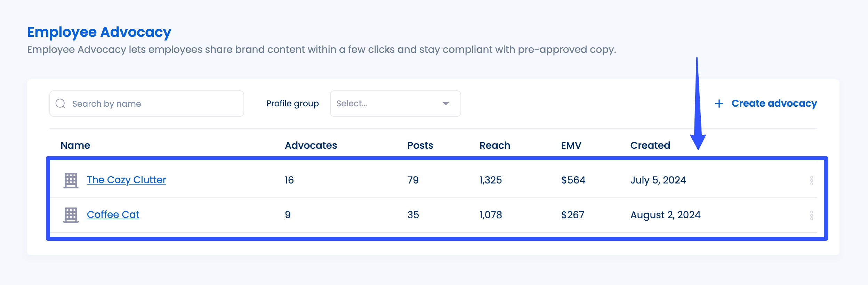
Task: Click the plus icon beside Create advocacy
Action: [719, 103]
